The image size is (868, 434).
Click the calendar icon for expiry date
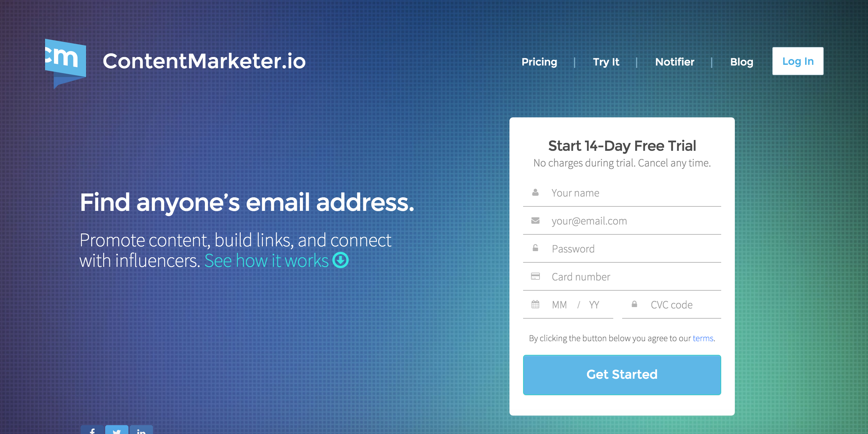click(536, 304)
